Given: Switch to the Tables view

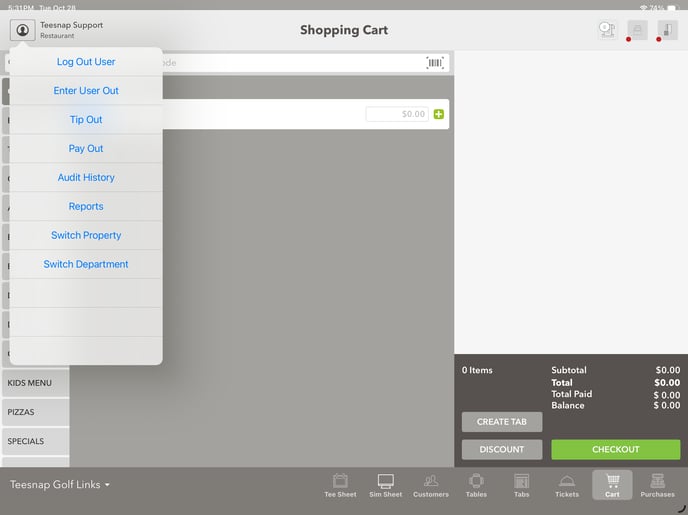Looking at the screenshot, I should [x=476, y=485].
